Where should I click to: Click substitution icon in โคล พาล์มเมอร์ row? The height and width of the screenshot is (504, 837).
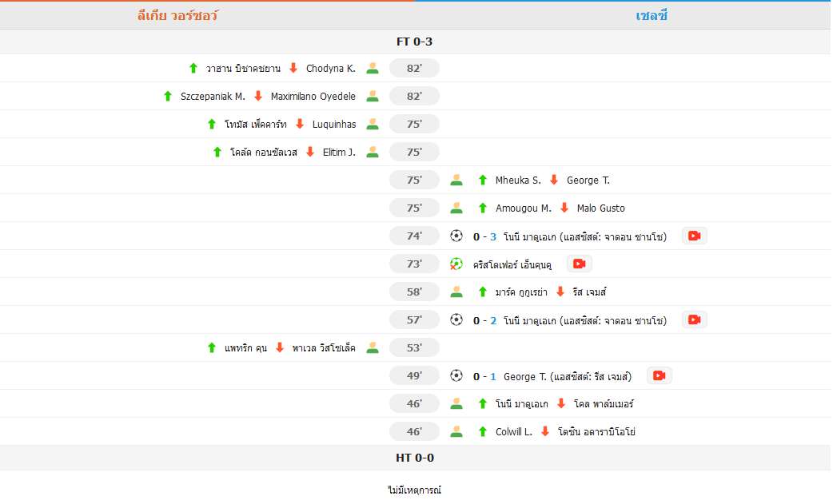tap(456, 403)
